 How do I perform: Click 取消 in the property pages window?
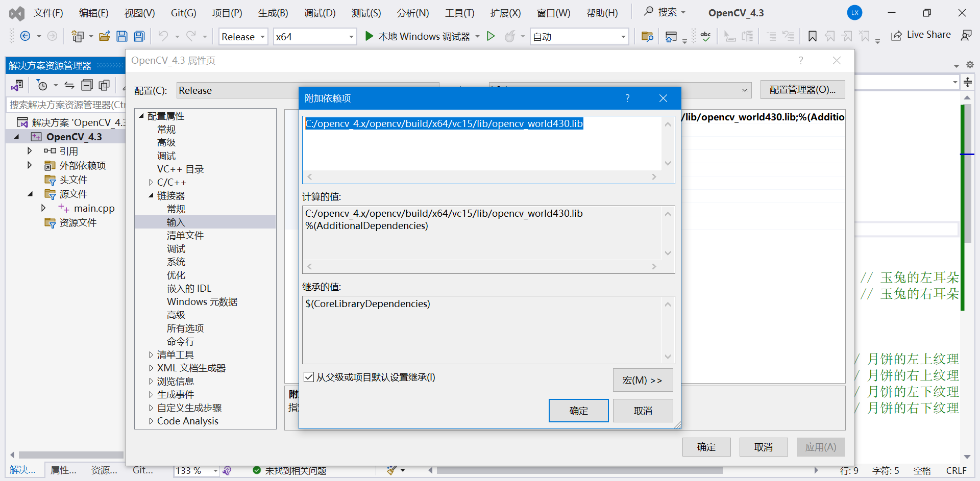pyautogui.click(x=764, y=447)
